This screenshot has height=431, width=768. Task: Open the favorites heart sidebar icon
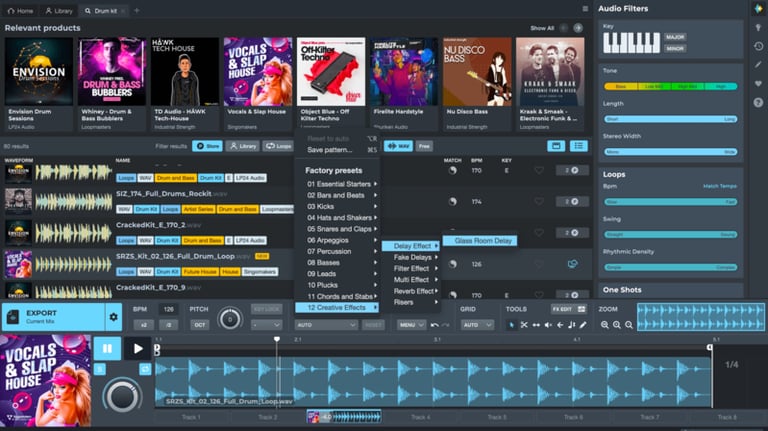point(758,84)
